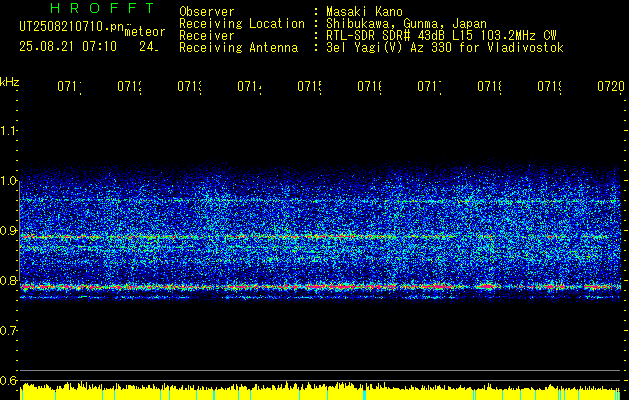
Task: Click the 1.0 kHz axis tick label
Action: point(8,181)
